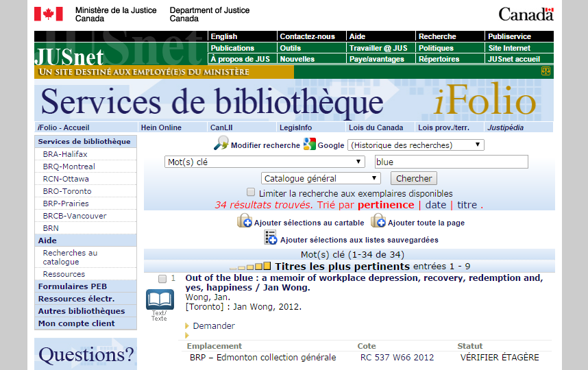Expand the Demander option
The height and width of the screenshot is (370, 588).
pyautogui.click(x=213, y=326)
